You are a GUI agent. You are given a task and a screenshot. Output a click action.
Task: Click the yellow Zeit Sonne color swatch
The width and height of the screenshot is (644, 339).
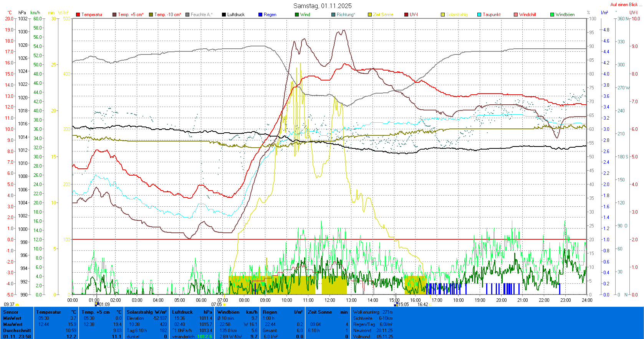370,15
